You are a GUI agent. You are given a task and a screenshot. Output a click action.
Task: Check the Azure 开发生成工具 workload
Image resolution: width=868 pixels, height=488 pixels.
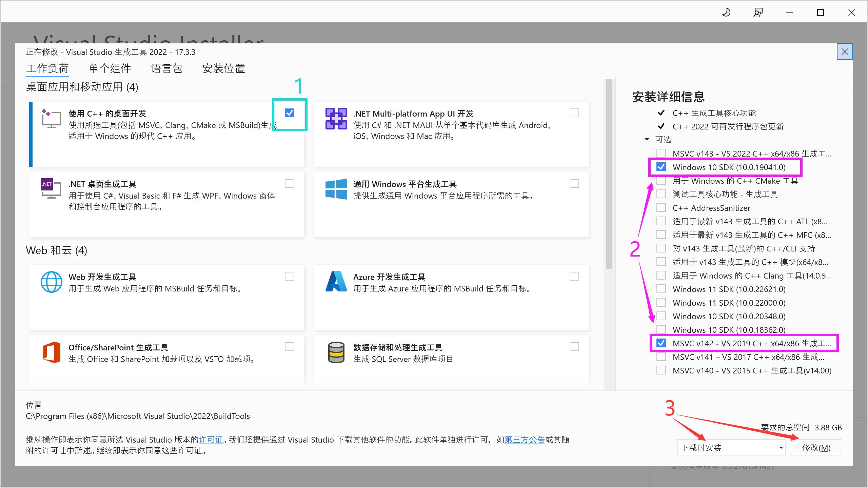pos(574,276)
